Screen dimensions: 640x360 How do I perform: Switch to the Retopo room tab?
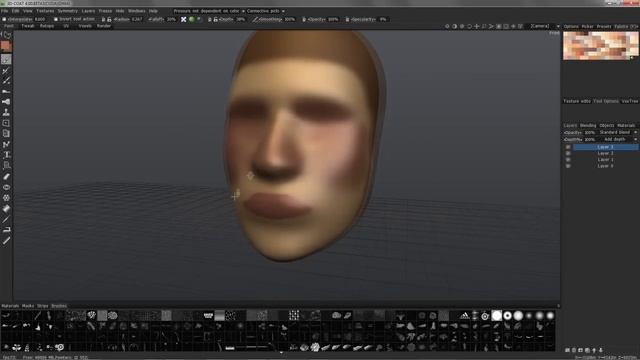(x=47, y=26)
